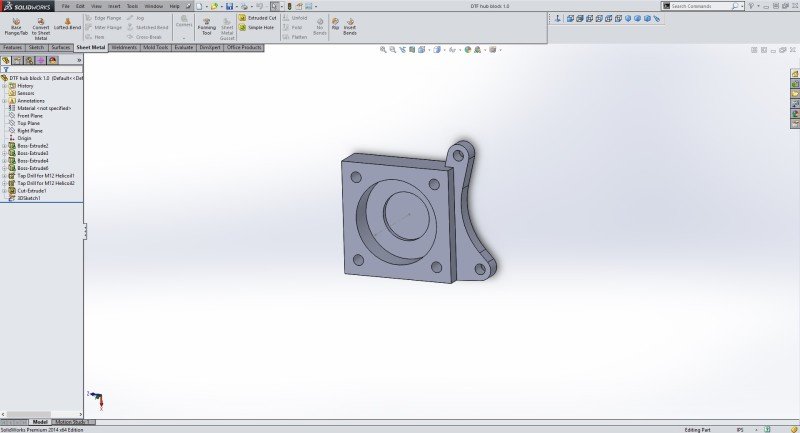This screenshot has height=433, width=800.
Task: Switch to the Features tab
Action: coord(12,47)
